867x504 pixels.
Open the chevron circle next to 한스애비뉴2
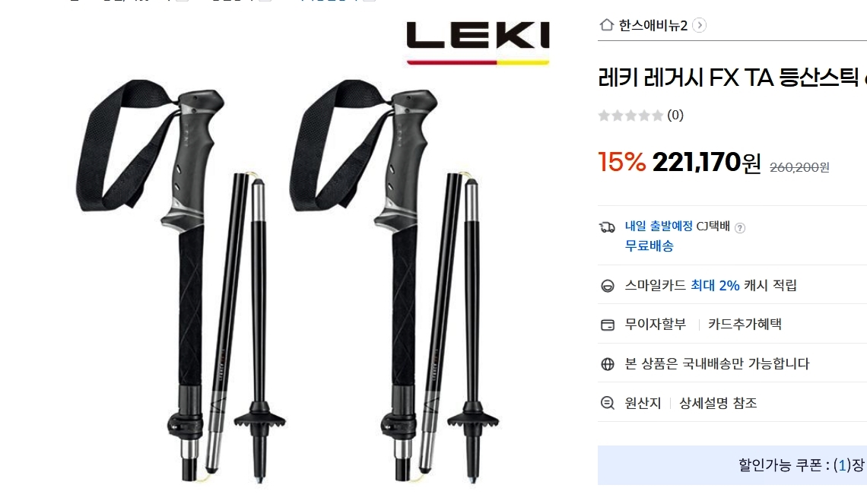tap(699, 25)
